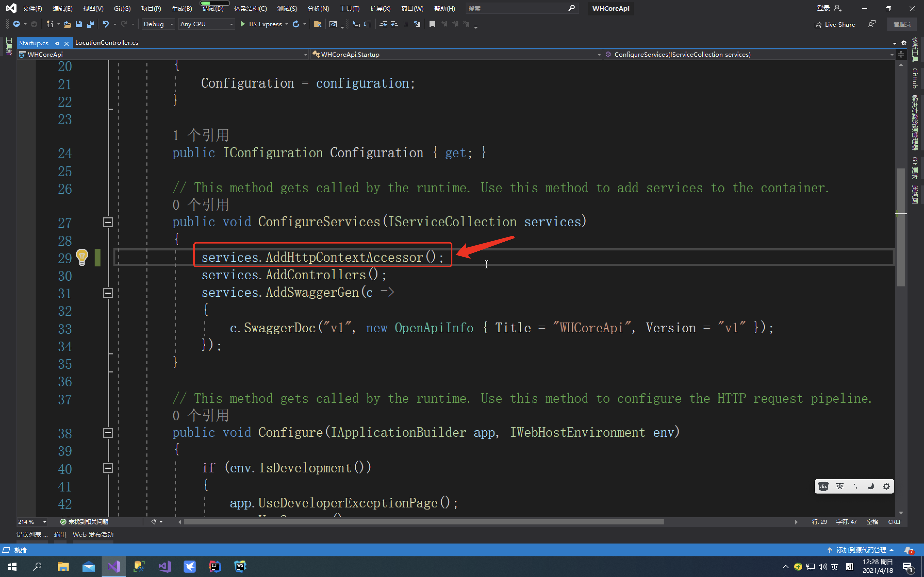Collapse the ConfigureServices method
The image size is (924, 577).
click(x=108, y=222)
